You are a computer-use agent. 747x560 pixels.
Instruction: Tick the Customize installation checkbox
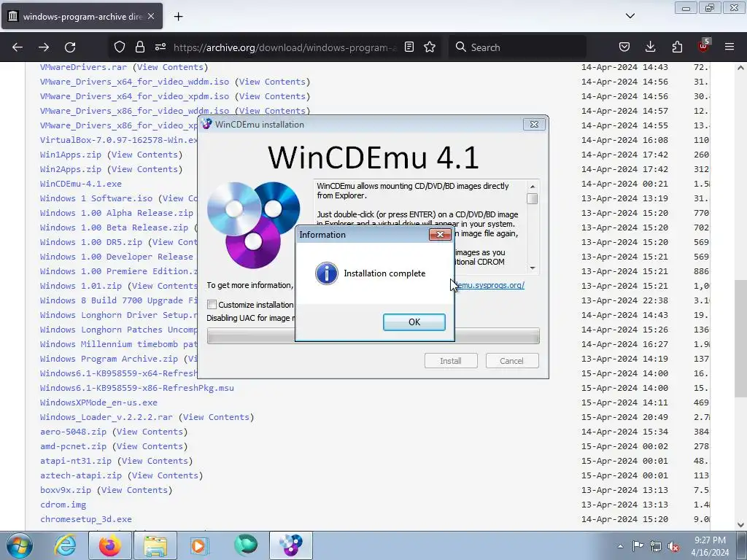(x=212, y=304)
